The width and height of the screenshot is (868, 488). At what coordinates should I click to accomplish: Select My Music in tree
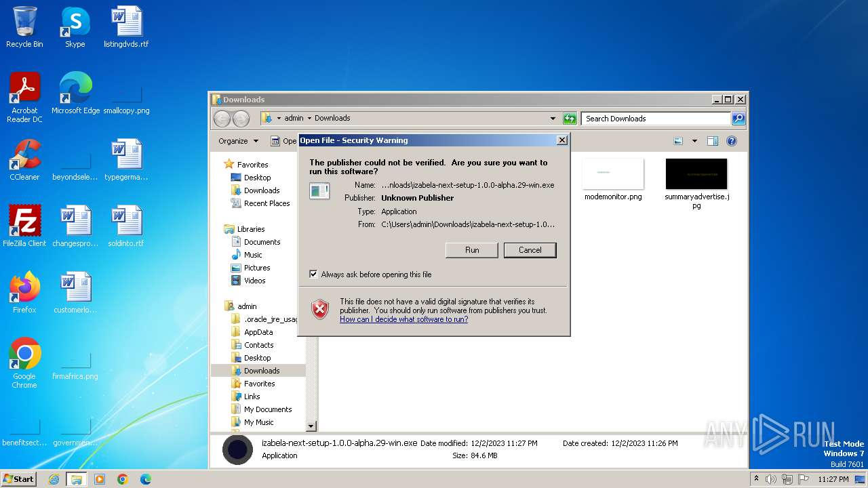(258, 422)
